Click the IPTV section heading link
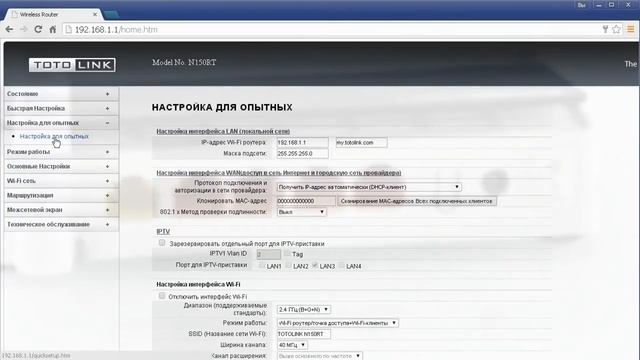The height and width of the screenshot is (360, 640). [163, 231]
